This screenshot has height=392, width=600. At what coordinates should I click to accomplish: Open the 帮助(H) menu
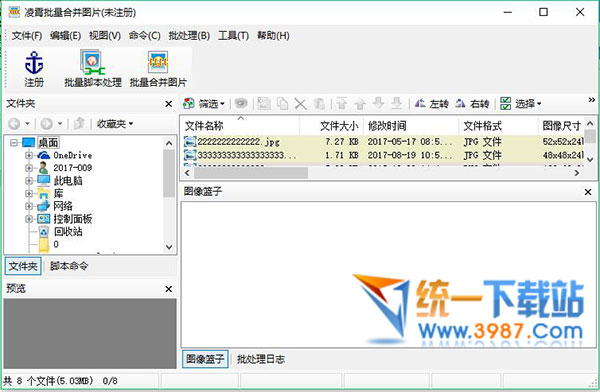pyautogui.click(x=273, y=36)
